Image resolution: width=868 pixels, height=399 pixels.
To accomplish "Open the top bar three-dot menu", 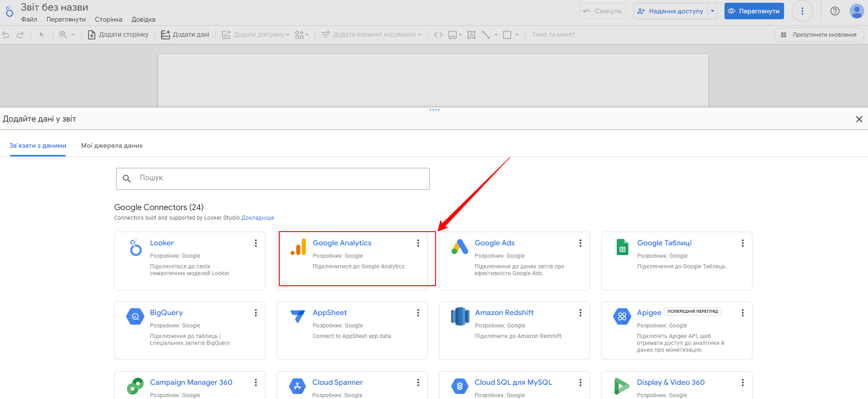I will pos(802,11).
